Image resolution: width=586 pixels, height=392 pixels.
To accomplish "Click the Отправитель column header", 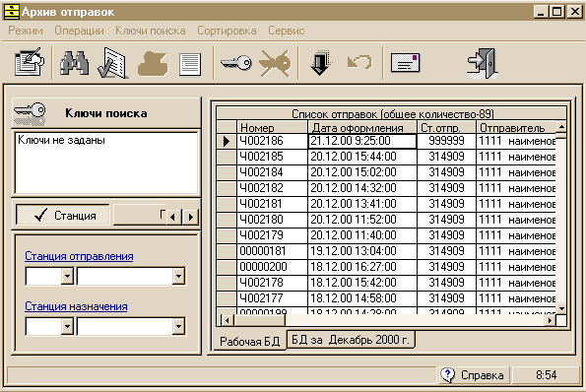I will pos(516,127).
